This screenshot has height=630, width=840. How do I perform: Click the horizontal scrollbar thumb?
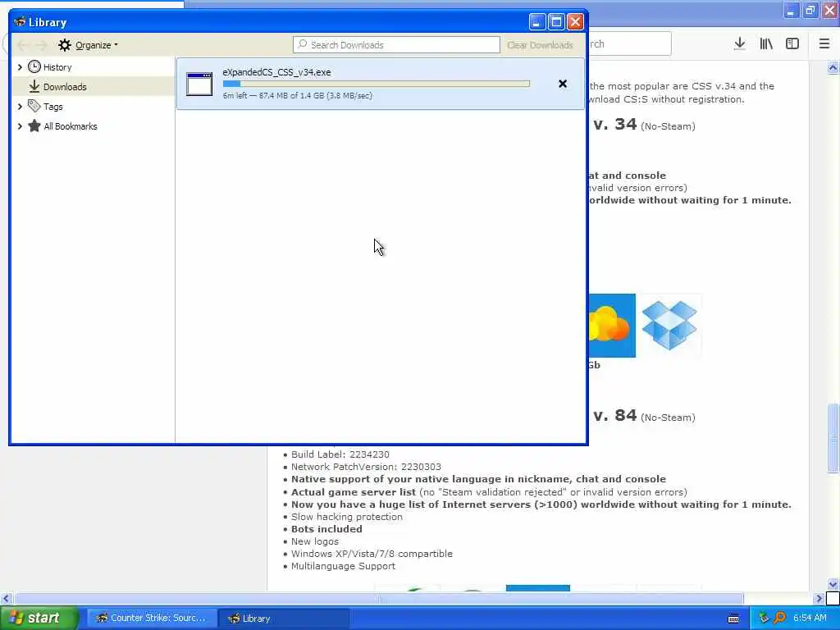(x=379, y=598)
